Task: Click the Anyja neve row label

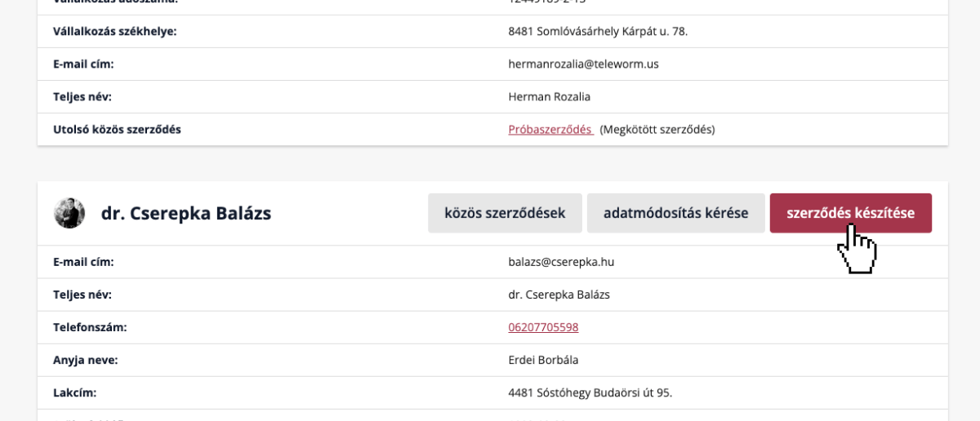Action: 86,360
